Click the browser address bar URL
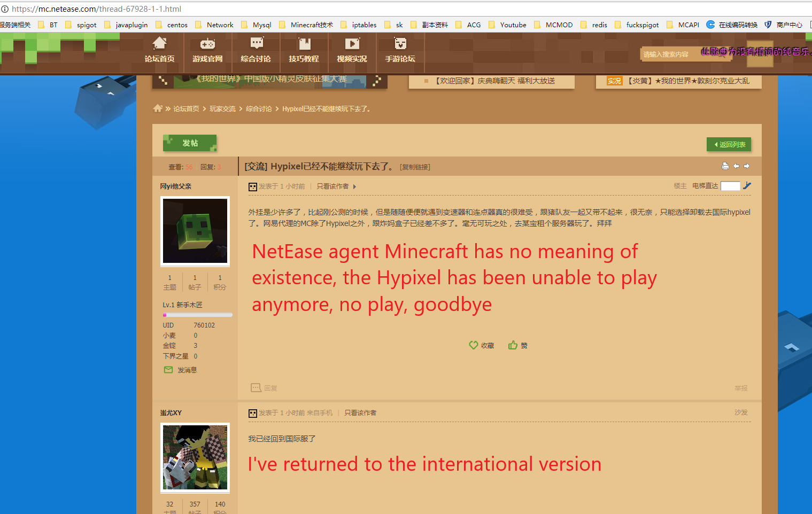 pos(96,9)
